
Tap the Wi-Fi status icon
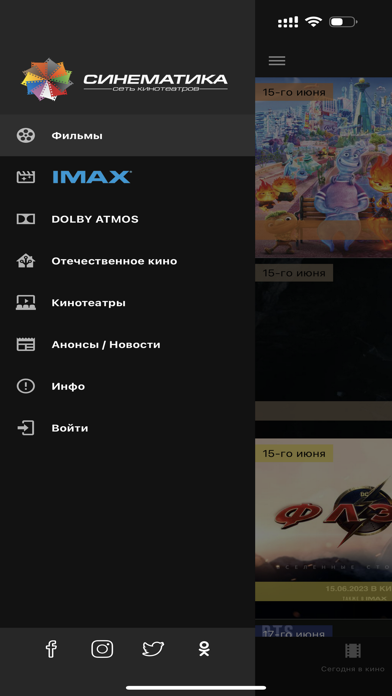coord(313,22)
